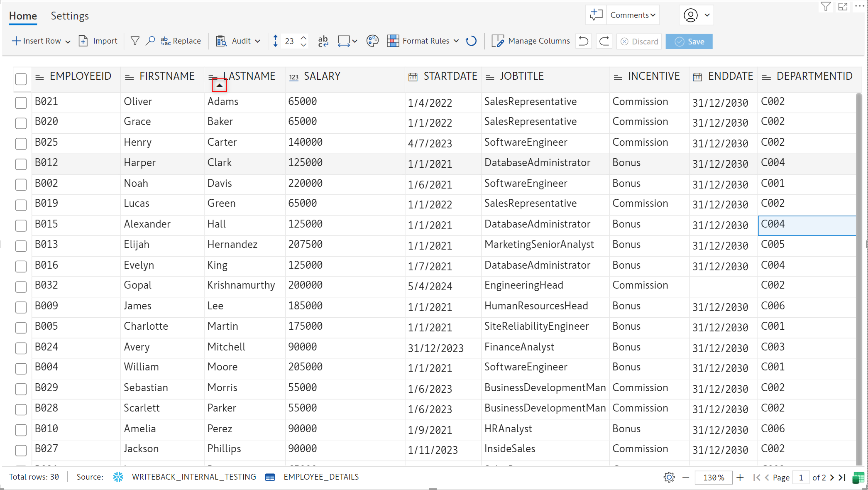This screenshot has width=868, height=490.
Task: Click the Save button
Action: click(689, 42)
